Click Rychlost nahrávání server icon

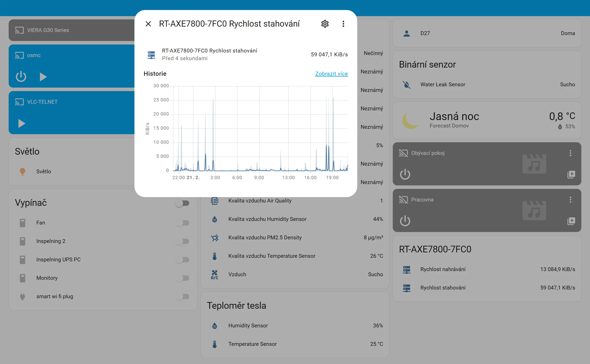coord(407,269)
